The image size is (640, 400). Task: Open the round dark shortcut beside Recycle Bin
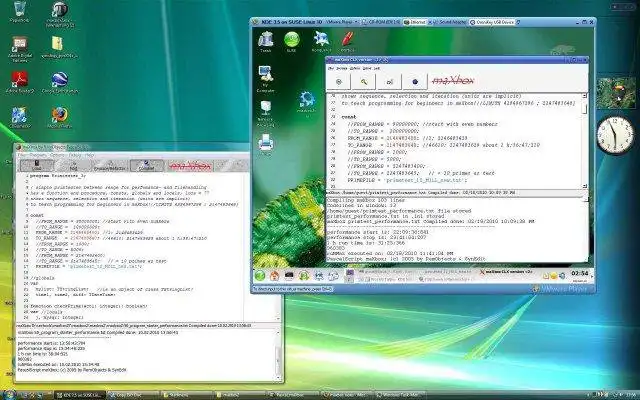[60, 14]
